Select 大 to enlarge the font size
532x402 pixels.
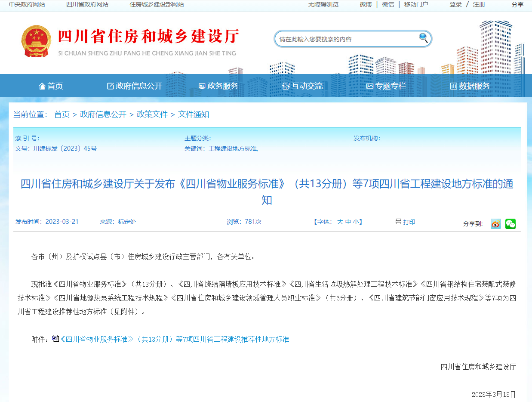(341, 222)
